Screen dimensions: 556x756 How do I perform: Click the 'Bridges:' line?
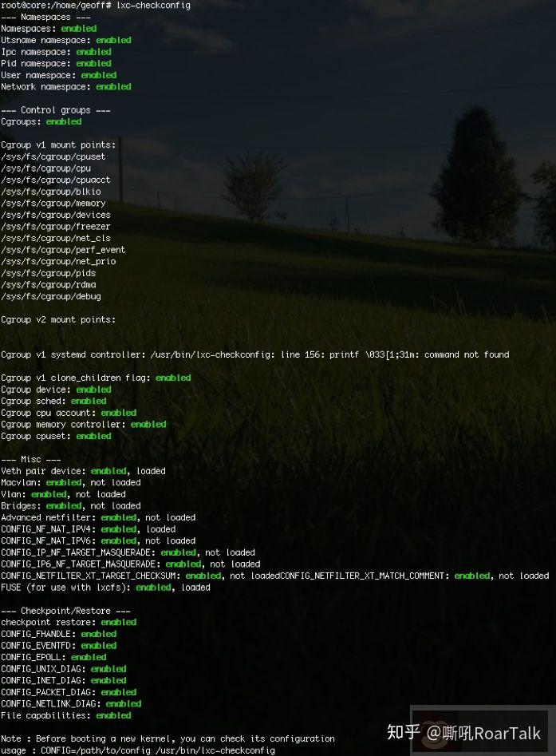pos(71,506)
